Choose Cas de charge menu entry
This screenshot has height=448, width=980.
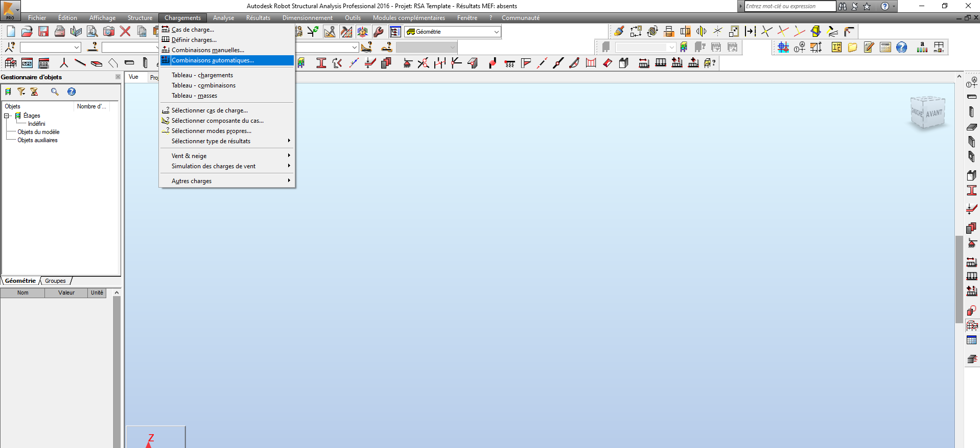(227, 30)
